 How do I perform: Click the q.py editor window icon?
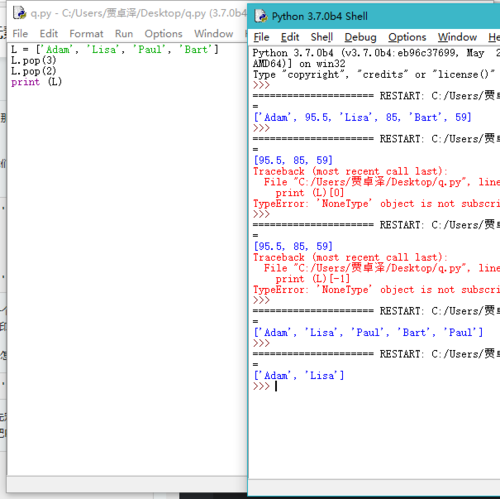[x=19, y=13]
